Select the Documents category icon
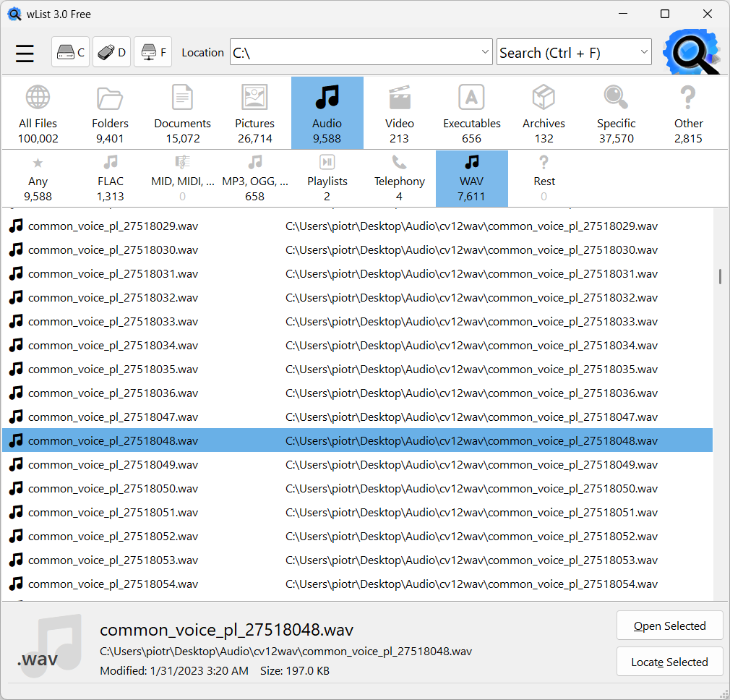 click(x=182, y=96)
